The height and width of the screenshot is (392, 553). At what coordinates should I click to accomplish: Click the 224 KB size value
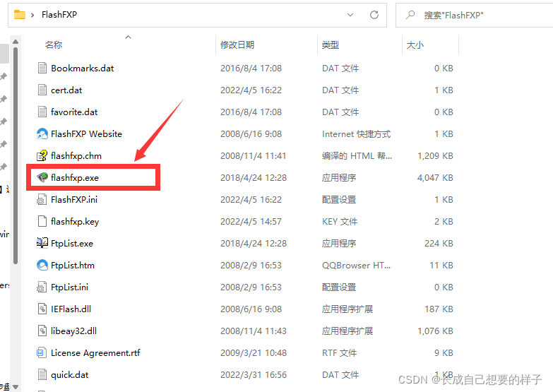pyautogui.click(x=439, y=243)
